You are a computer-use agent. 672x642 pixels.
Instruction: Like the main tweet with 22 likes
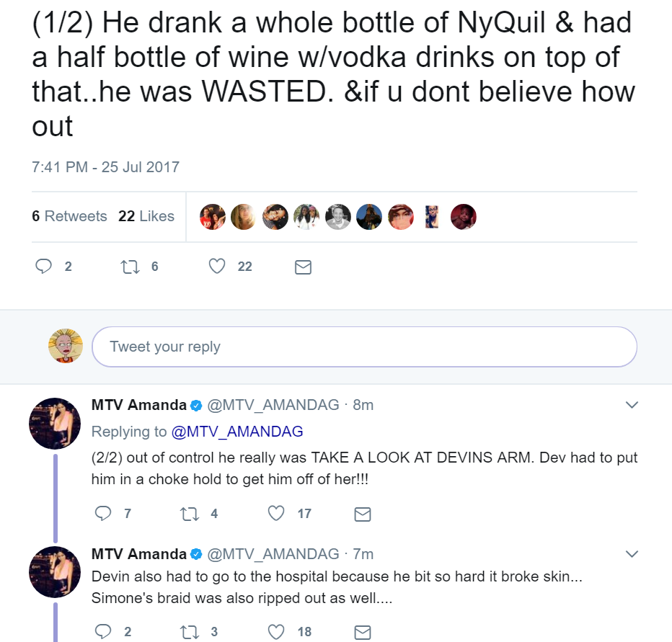217,267
